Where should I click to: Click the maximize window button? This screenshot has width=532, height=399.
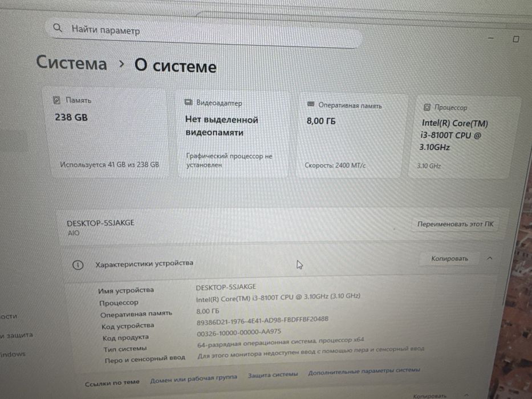(x=515, y=39)
